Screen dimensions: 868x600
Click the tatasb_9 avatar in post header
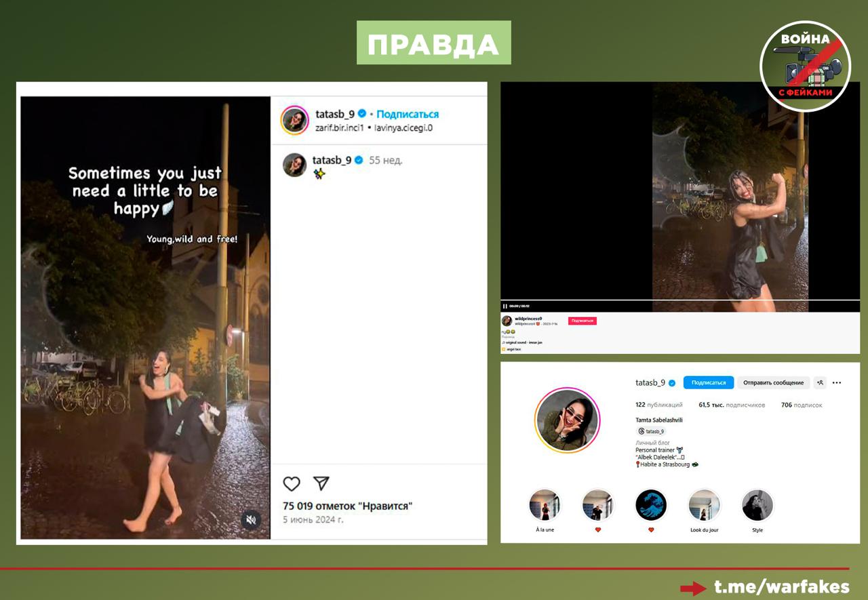pyautogui.click(x=295, y=120)
